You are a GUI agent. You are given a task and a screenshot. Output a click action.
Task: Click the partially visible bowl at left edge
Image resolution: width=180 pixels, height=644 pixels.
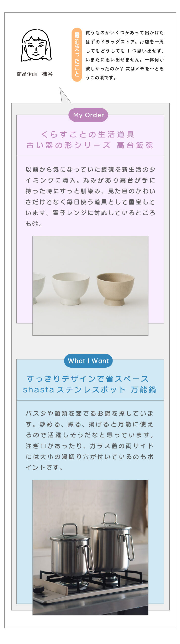(x=38, y=287)
